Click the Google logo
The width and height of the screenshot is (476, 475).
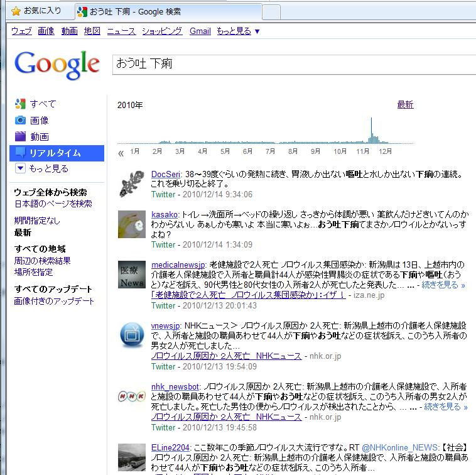click(x=57, y=65)
